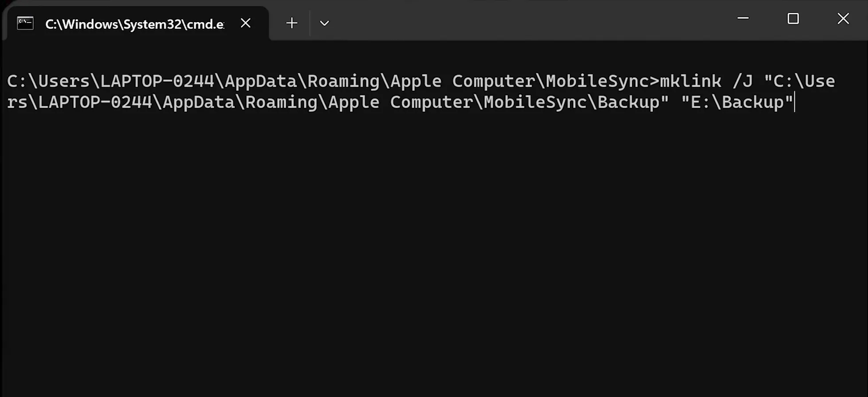Image resolution: width=868 pixels, height=397 pixels.
Task: Click the empty title bar area
Action: [532, 20]
